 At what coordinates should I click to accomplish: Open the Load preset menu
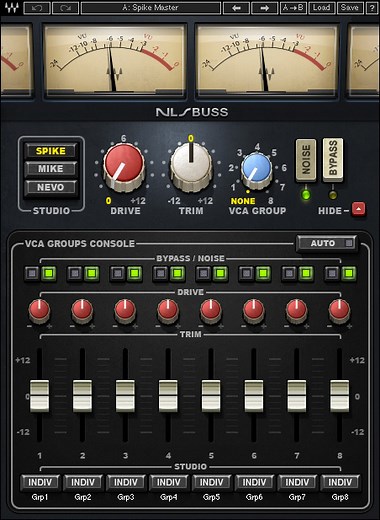(322, 8)
